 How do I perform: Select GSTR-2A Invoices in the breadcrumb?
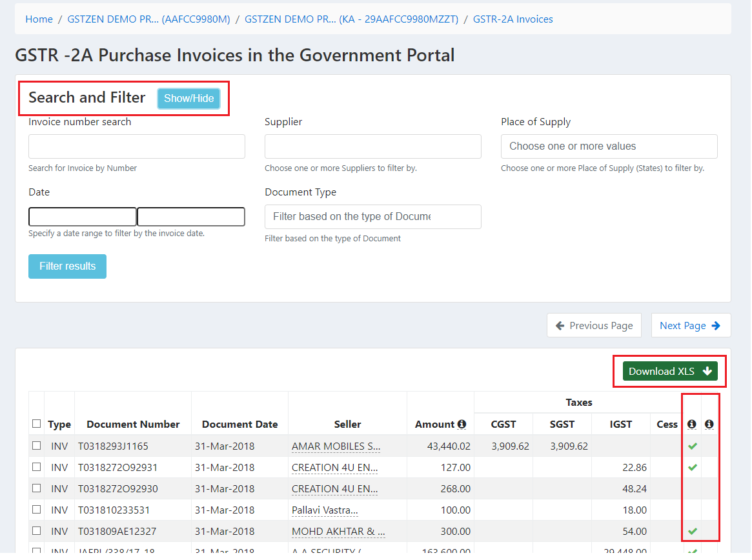click(513, 19)
